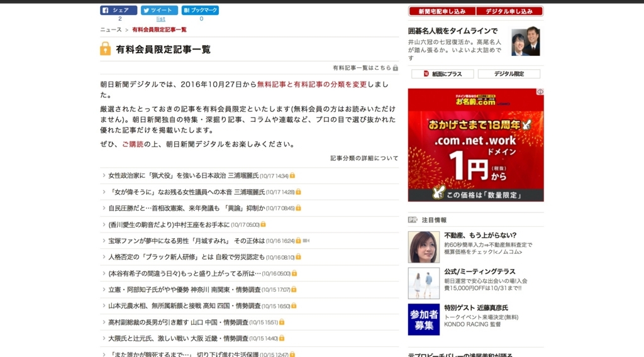Click the woman thumbnail beside 不動産 ad
This screenshot has height=357, width=644.
423,247
